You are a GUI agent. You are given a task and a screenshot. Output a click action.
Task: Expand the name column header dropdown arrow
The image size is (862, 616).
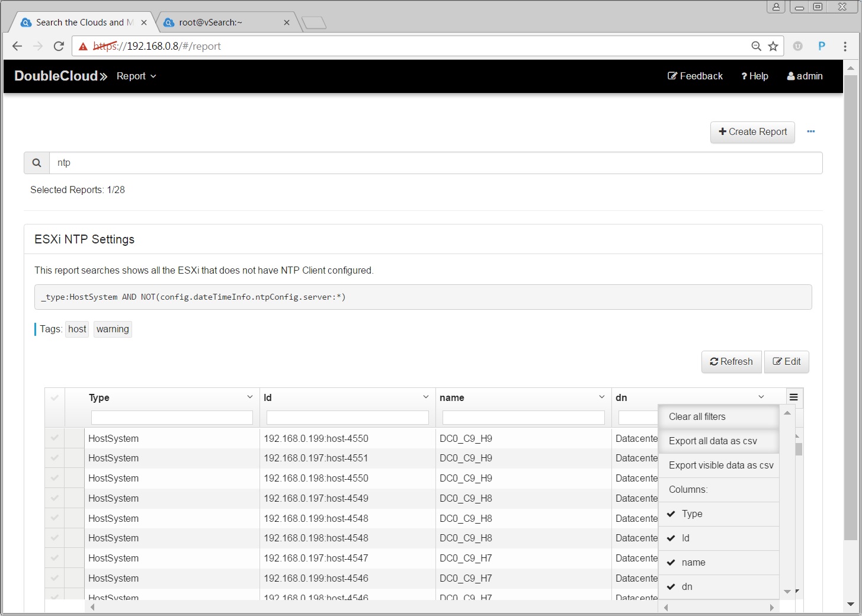point(601,397)
